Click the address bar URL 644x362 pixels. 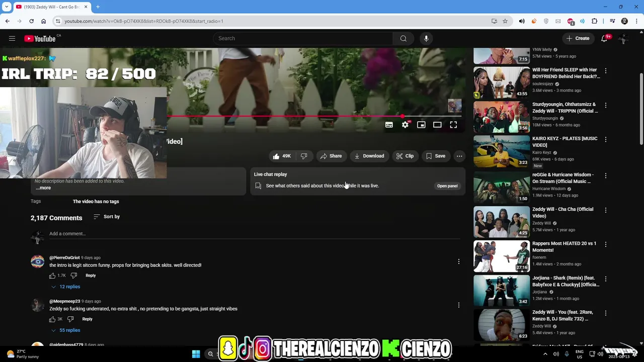click(x=143, y=21)
